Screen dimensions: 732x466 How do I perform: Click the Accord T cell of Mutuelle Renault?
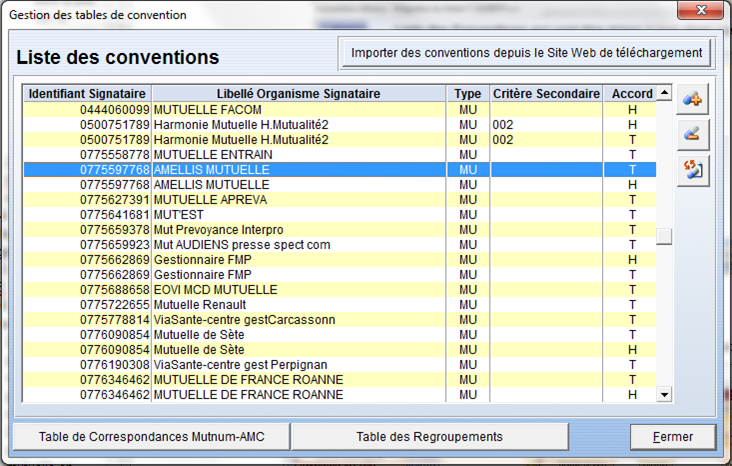[632, 304]
